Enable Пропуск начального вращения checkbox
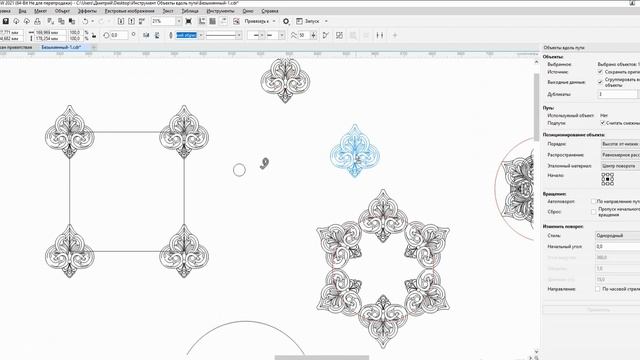 coord(593,211)
